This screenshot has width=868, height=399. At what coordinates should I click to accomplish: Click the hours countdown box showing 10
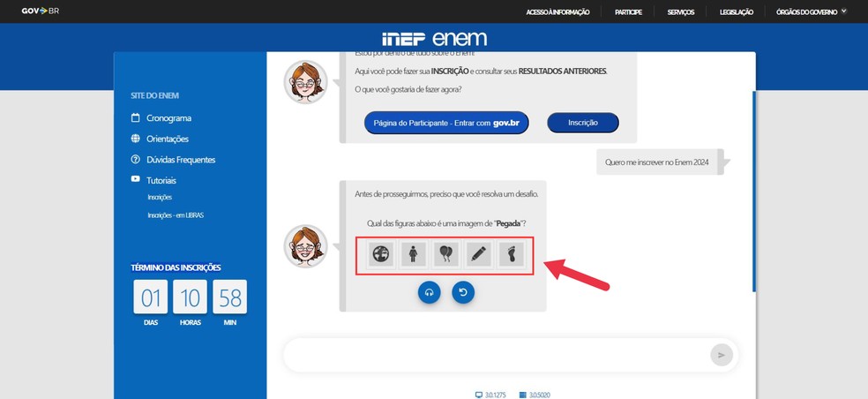[x=190, y=297]
